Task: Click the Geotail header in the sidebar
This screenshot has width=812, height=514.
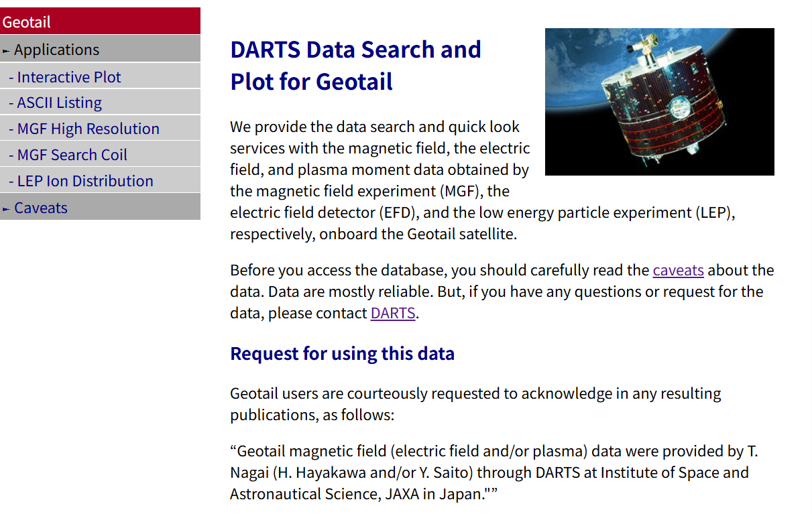Action: coord(27,22)
